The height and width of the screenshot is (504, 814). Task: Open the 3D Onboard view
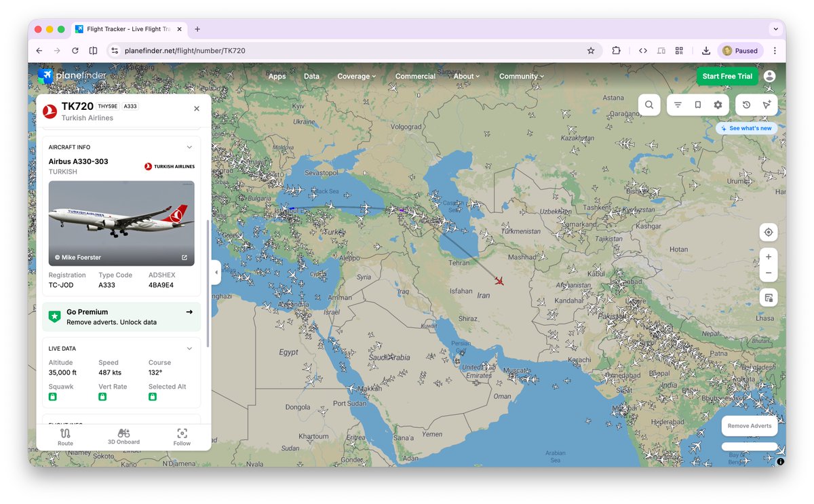123,436
